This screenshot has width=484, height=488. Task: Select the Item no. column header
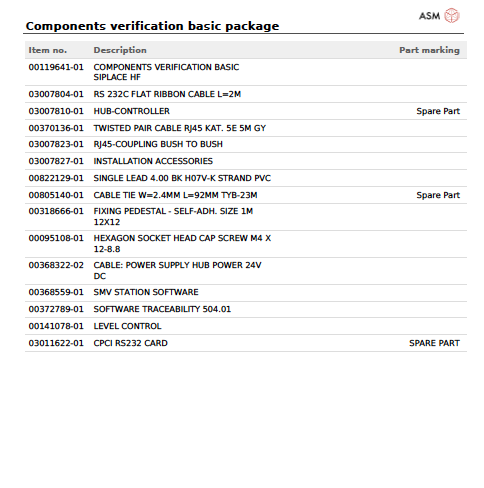coord(48,50)
